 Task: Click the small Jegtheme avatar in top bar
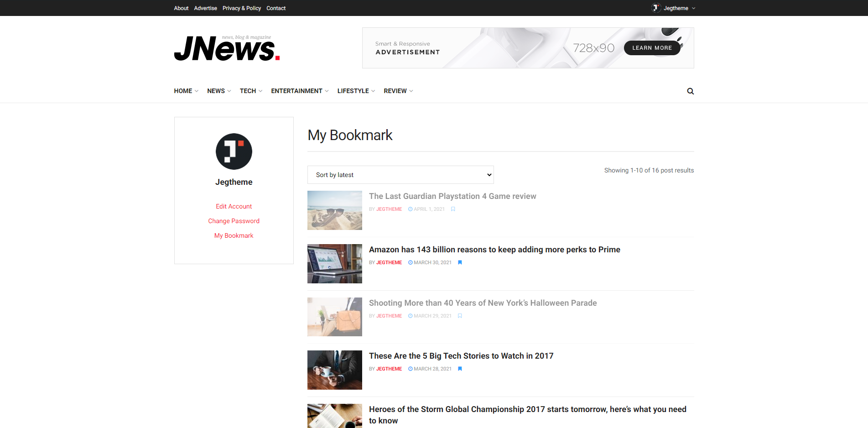tap(656, 8)
